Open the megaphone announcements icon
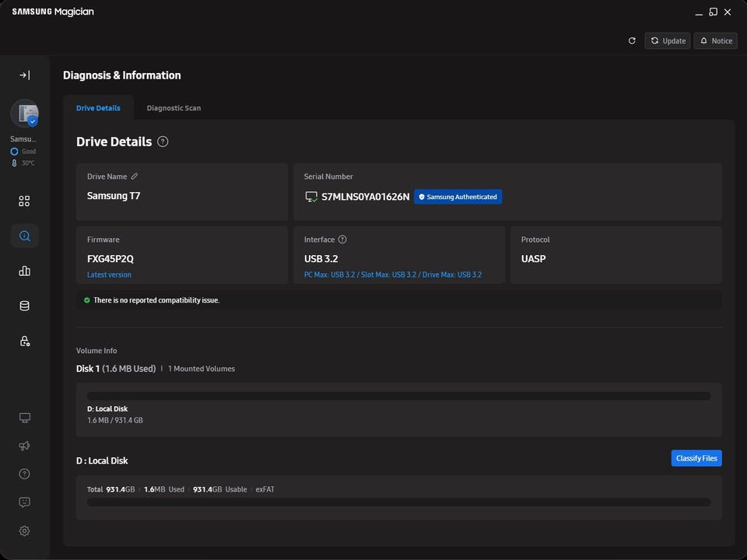Screen dimensions: 747x560 [x=24, y=446]
